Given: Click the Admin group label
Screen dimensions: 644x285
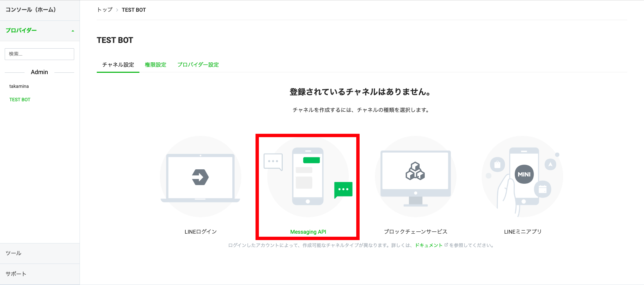Looking at the screenshot, I should tap(39, 72).
